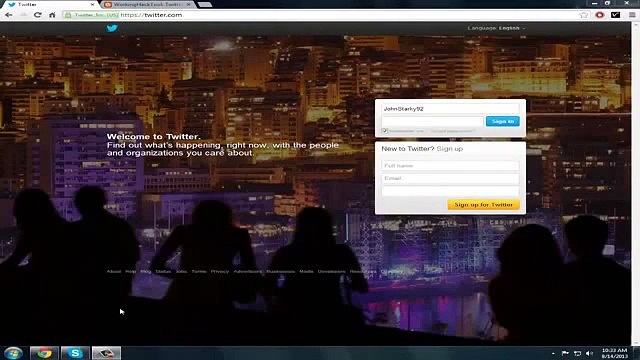The height and width of the screenshot is (360, 640).
Task: Click the Sign up for Twitter button
Action: point(483,204)
